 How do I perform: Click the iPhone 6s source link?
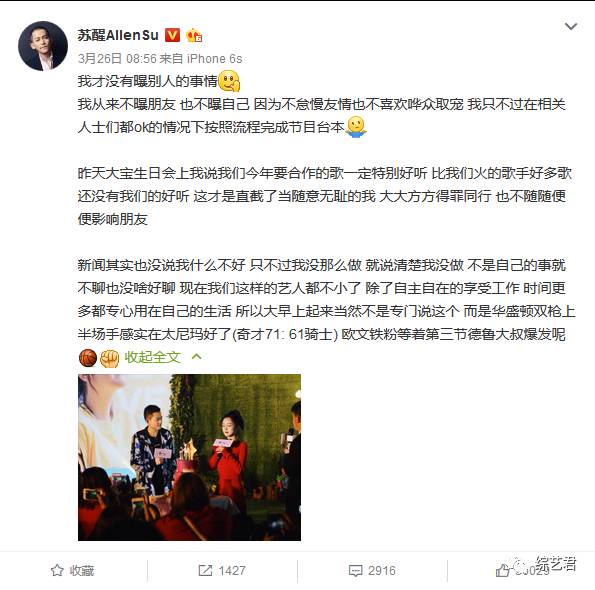pyautogui.click(x=214, y=59)
